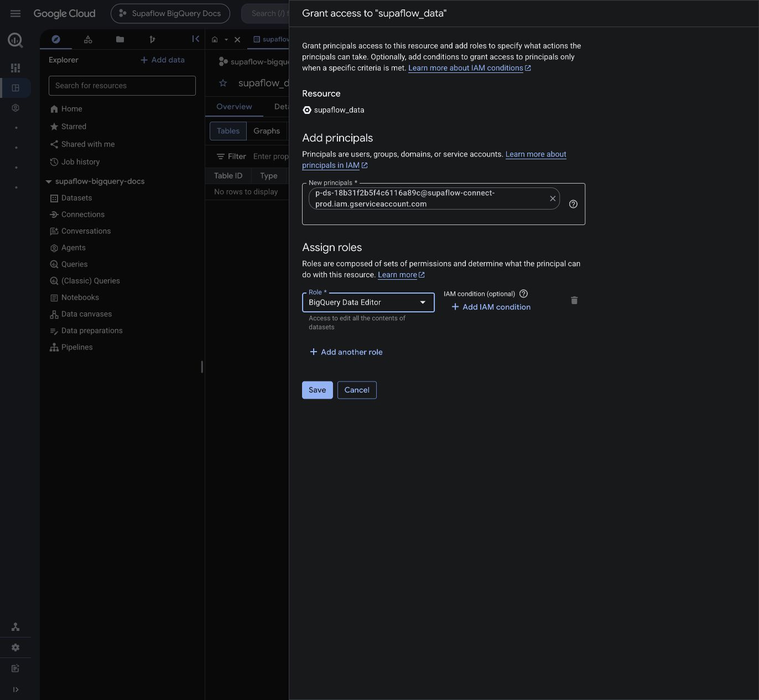Collapse the Explorer pane with arrow icon
The image size is (759, 700).
click(x=195, y=39)
